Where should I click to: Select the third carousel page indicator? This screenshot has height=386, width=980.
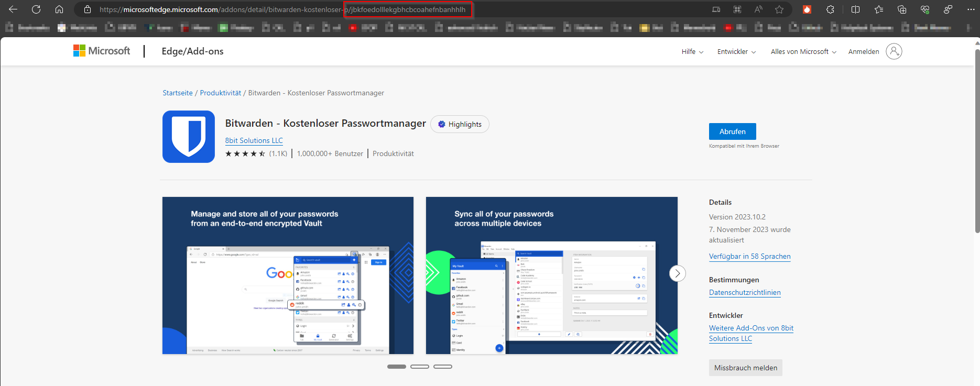click(x=443, y=367)
